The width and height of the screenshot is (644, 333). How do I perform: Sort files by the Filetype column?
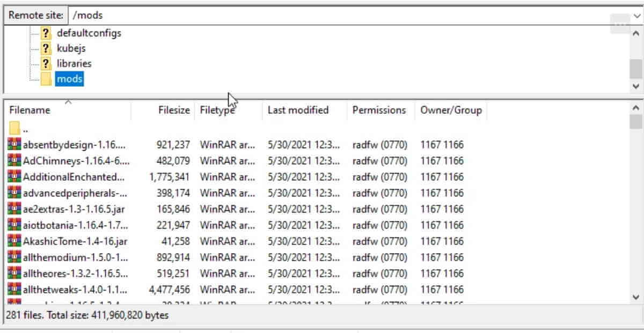(x=218, y=110)
